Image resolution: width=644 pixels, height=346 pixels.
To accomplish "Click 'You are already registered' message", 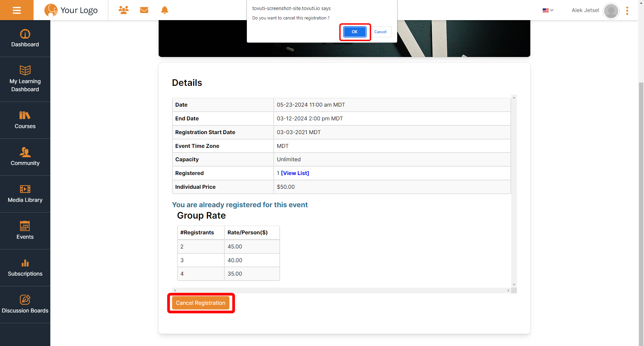I will click(x=240, y=205).
